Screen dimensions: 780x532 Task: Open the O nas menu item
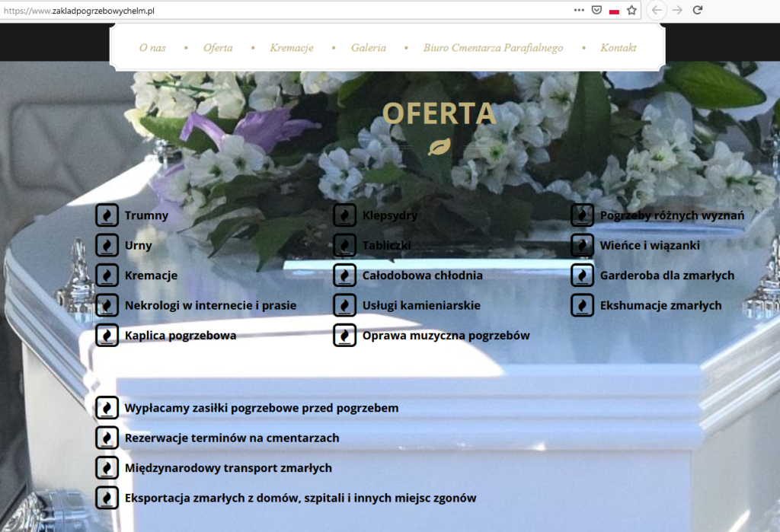(x=152, y=48)
